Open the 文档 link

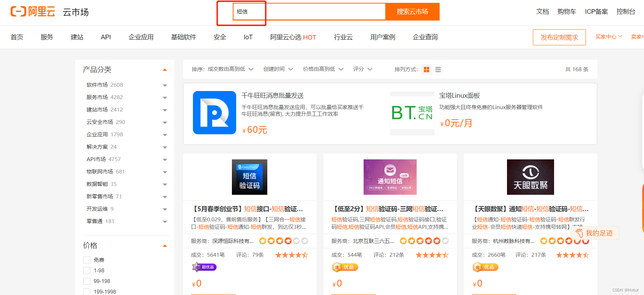point(542,12)
